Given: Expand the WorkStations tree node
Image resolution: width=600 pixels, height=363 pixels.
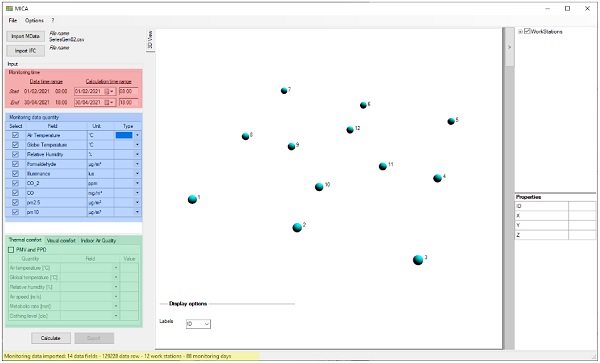Looking at the screenshot, I should click(520, 32).
